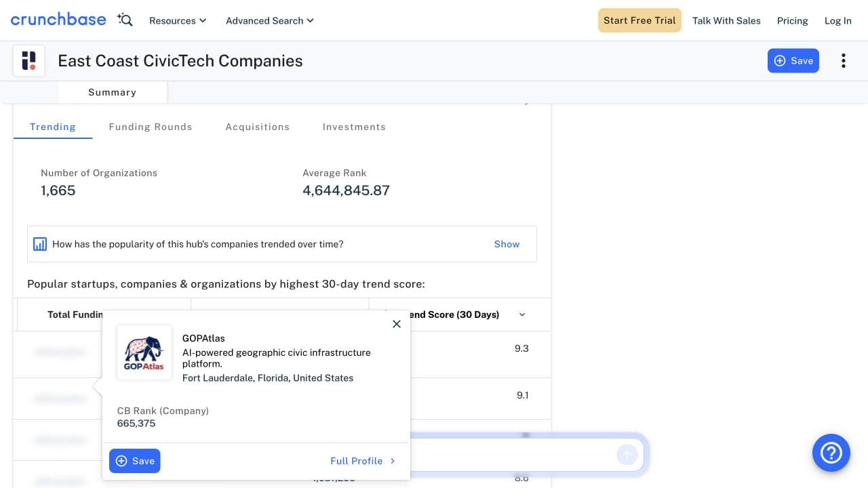Viewport: 868px width, 488px height.
Task: Click the Number of Organizations value 1,665
Action: pyautogui.click(x=58, y=190)
